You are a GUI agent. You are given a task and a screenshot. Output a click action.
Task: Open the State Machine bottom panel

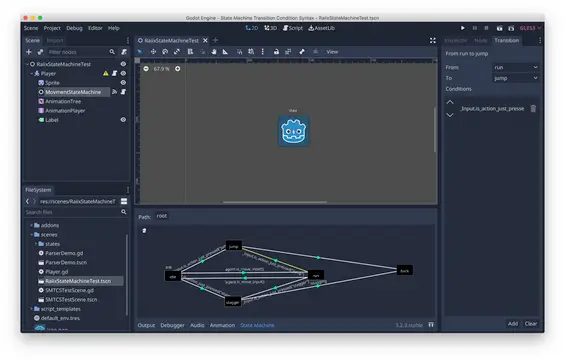click(257, 325)
